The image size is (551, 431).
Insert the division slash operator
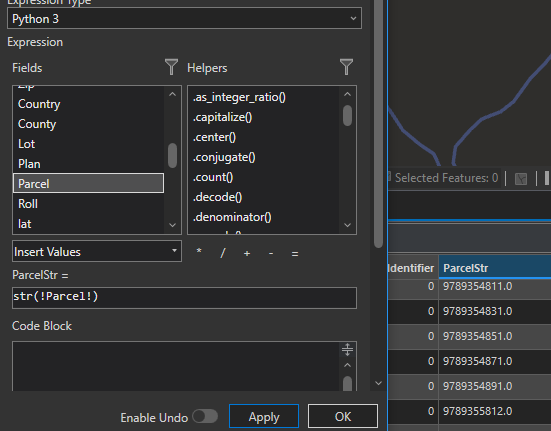223,253
